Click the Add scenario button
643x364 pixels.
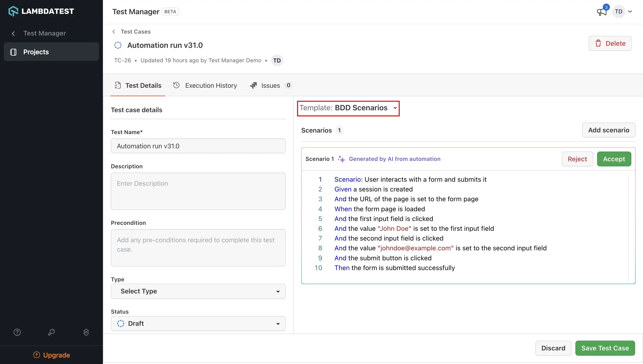[609, 130]
